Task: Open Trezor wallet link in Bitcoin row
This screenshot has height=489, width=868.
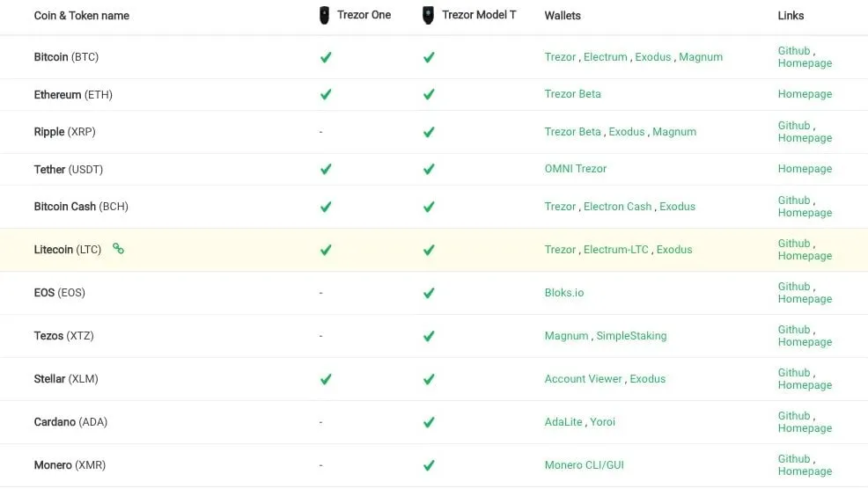Action: click(x=560, y=57)
